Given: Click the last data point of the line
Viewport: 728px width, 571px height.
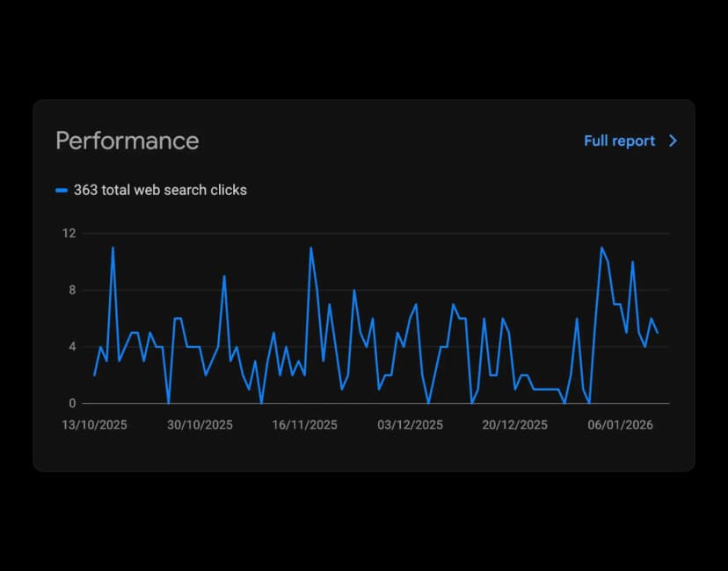Looking at the screenshot, I should pos(657,333).
